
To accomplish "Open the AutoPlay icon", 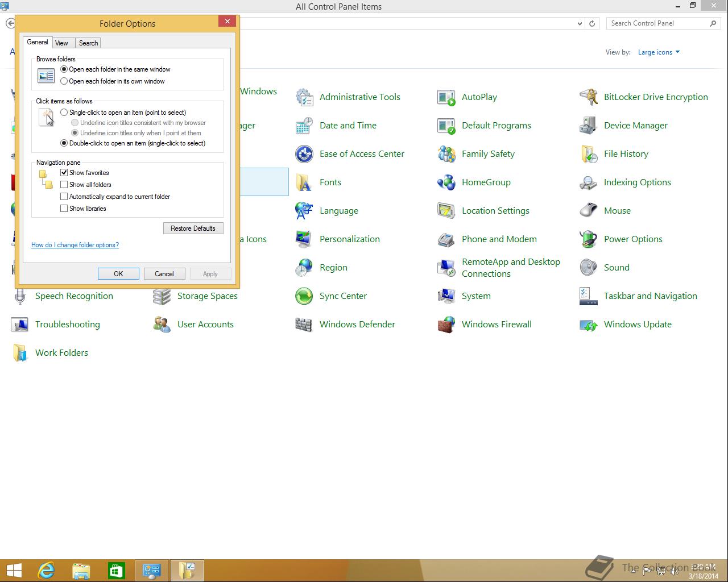I will click(446, 97).
